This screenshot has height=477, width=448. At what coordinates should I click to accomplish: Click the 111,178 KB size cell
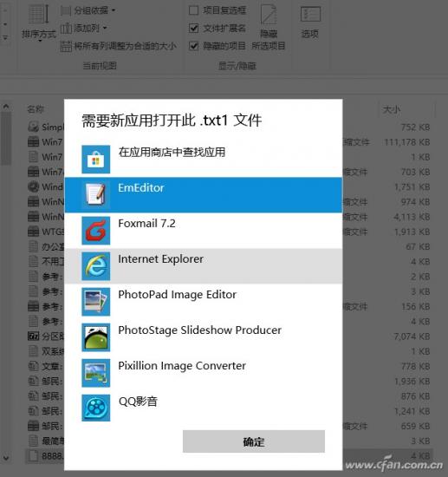[407, 142]
